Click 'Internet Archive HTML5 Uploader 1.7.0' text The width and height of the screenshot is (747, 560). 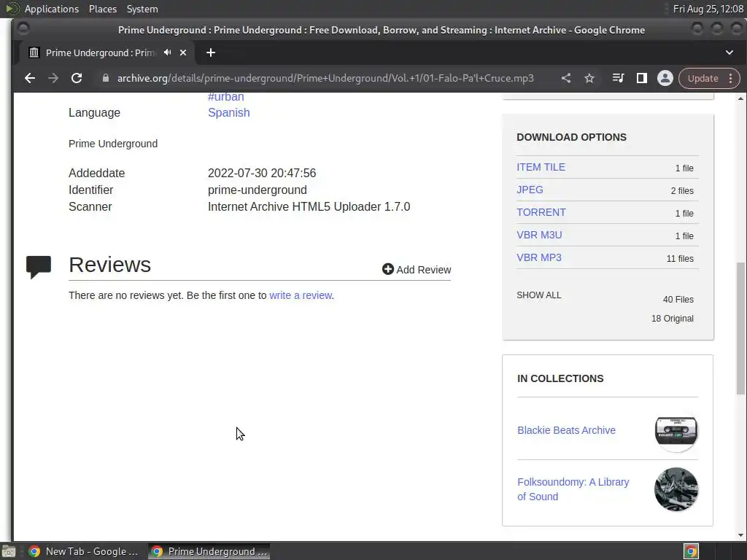[309, 206]
